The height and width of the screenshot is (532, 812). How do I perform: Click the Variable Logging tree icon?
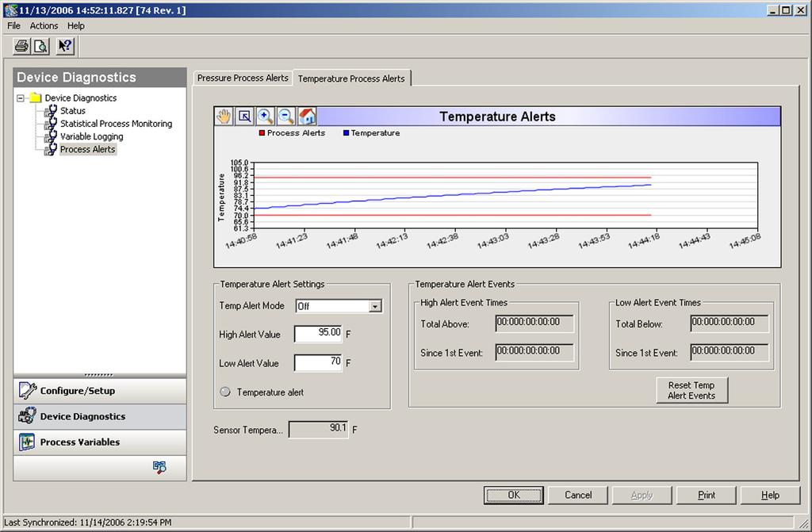tap(51, 136)
